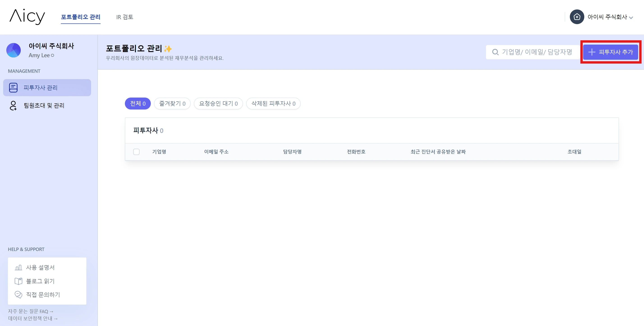Image resolution: width=644 pixels, height=326 pixels.
Task: Open the 사용 설명서 link
Action: pyautogui.click(x=40, y=268)
